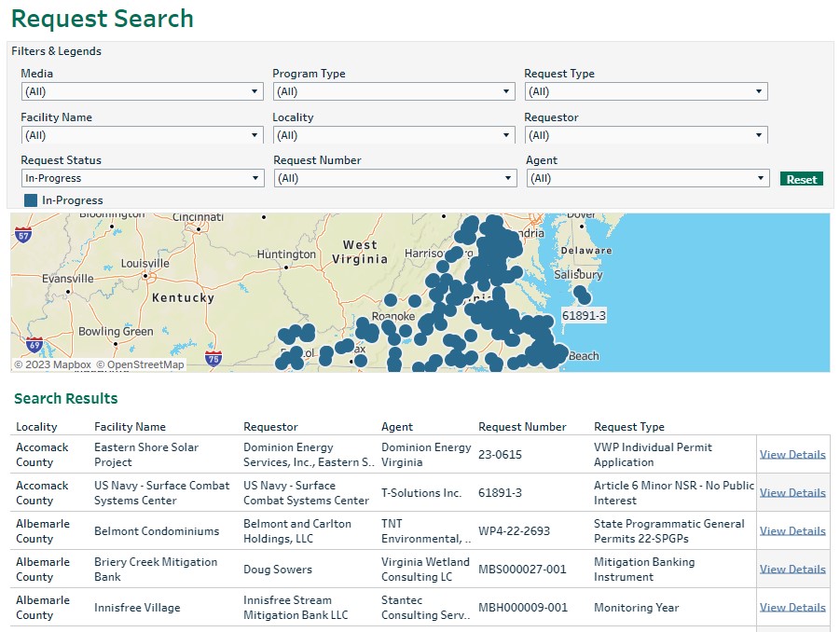840x632 pixels.
Task: Click Belmont and Carlton Holdings, LLC cell
Action: (297, 530)
